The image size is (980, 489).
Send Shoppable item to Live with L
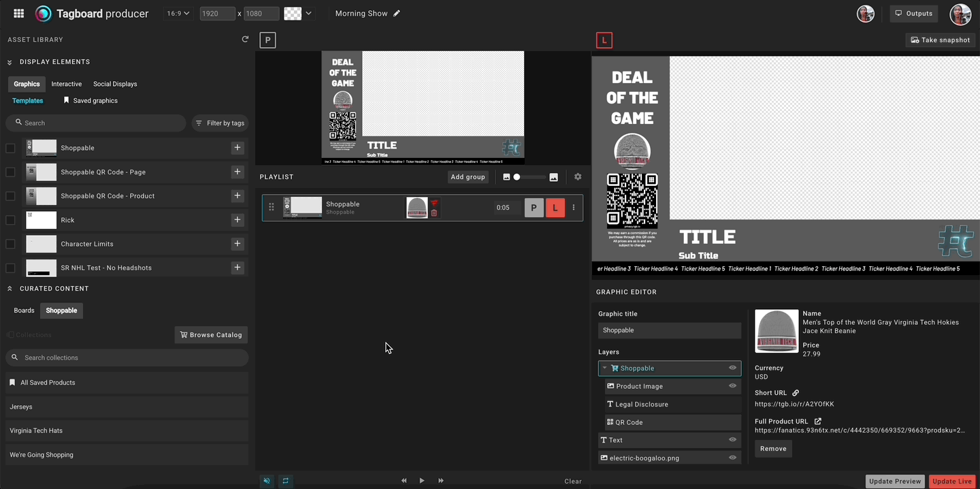[555, 208]
